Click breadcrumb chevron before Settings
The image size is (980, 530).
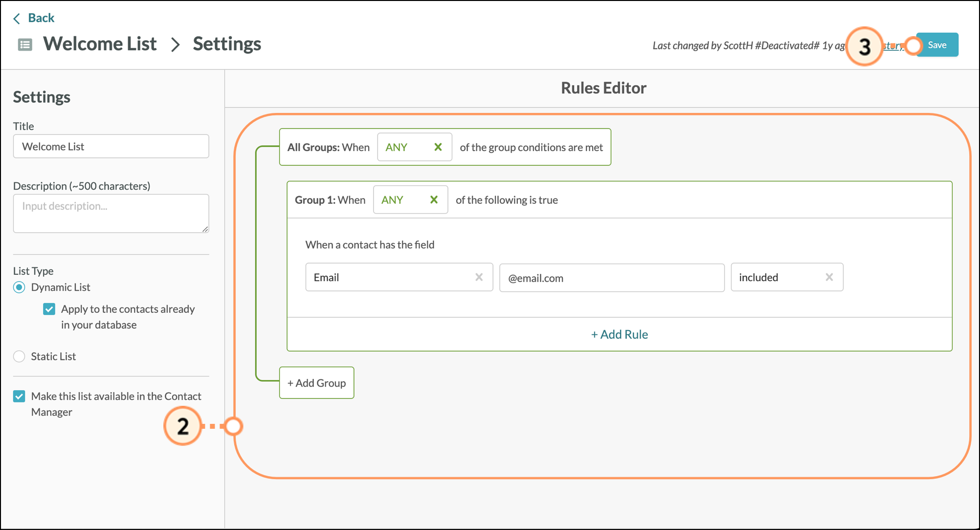click(175, 45)
